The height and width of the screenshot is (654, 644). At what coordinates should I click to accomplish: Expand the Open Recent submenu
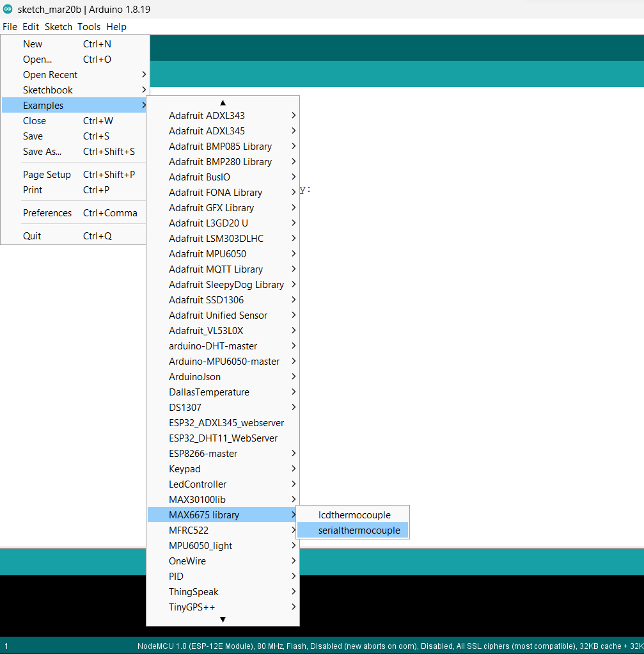click(x=50, y=74)
